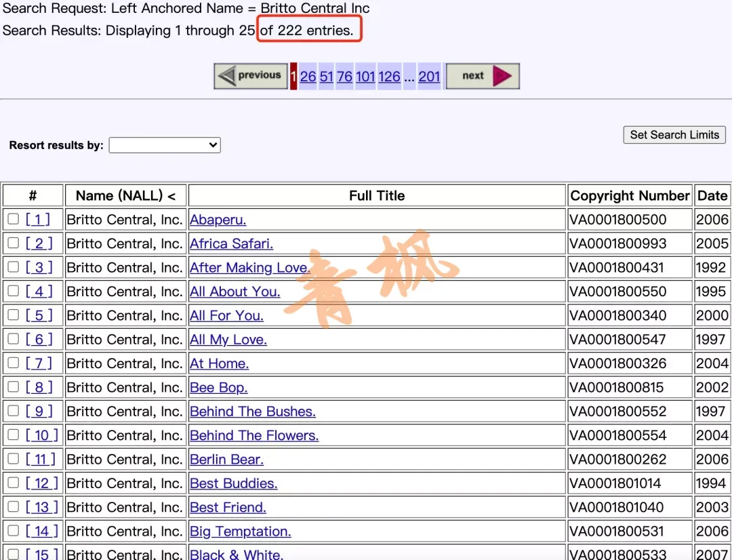
Task: Open the Best Buddies title link
Action: point(233,483)
